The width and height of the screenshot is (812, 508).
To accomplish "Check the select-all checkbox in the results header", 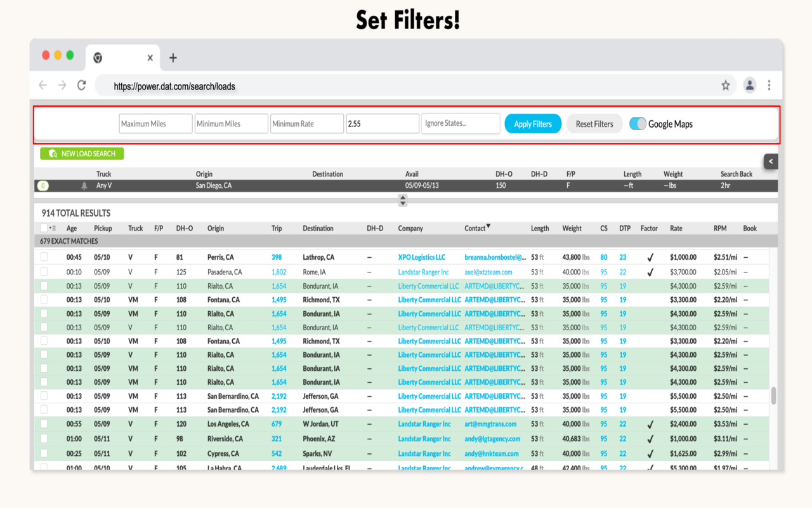I will [x=44, y=228].
